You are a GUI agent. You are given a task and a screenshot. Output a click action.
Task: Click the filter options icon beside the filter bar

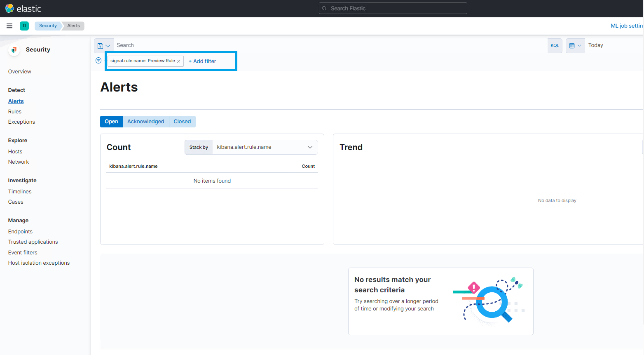tap(98, 60)
